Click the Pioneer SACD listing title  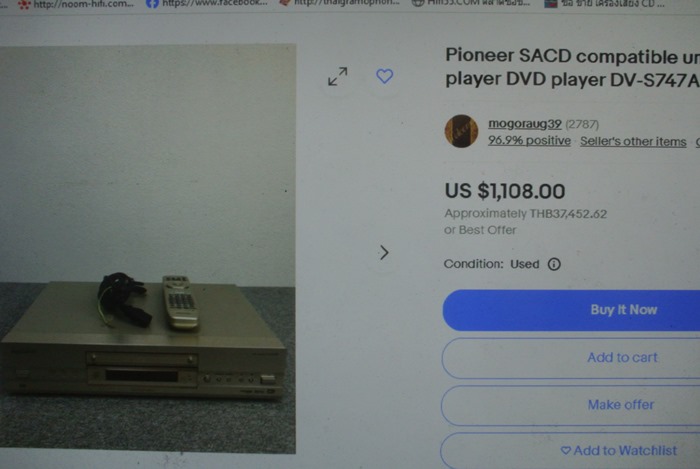(x=572, y=68)
